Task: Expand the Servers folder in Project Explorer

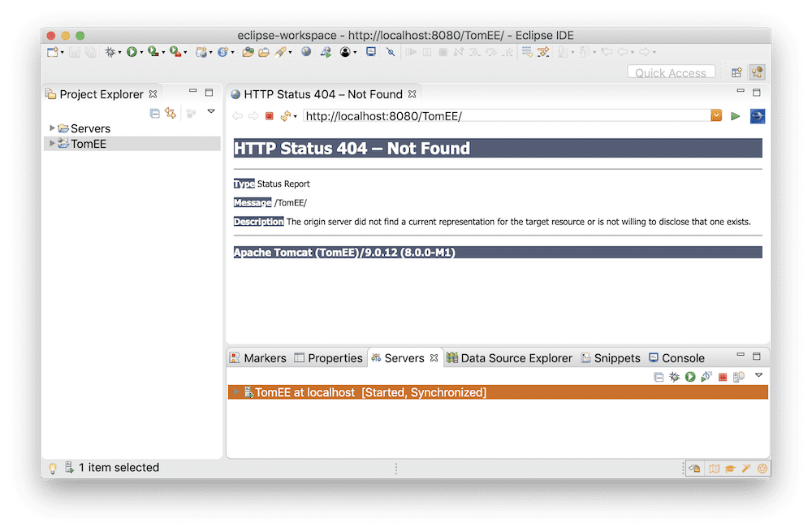Action: (x=52, y=128)
